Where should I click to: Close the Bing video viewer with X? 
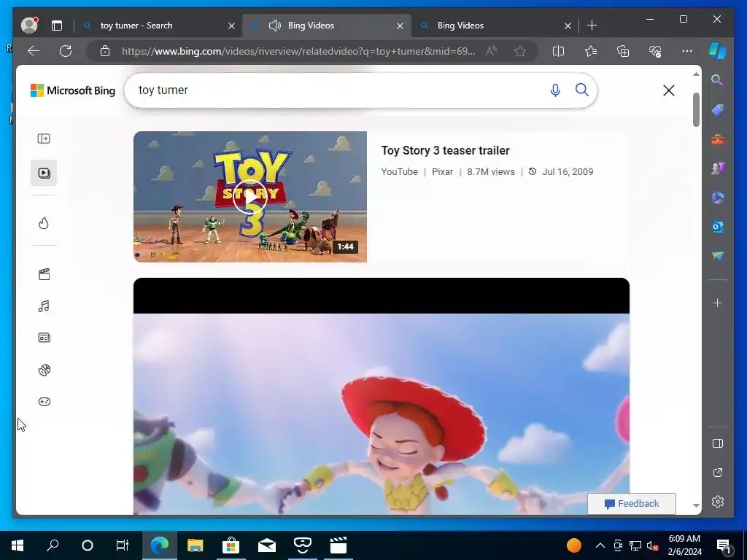669,90
